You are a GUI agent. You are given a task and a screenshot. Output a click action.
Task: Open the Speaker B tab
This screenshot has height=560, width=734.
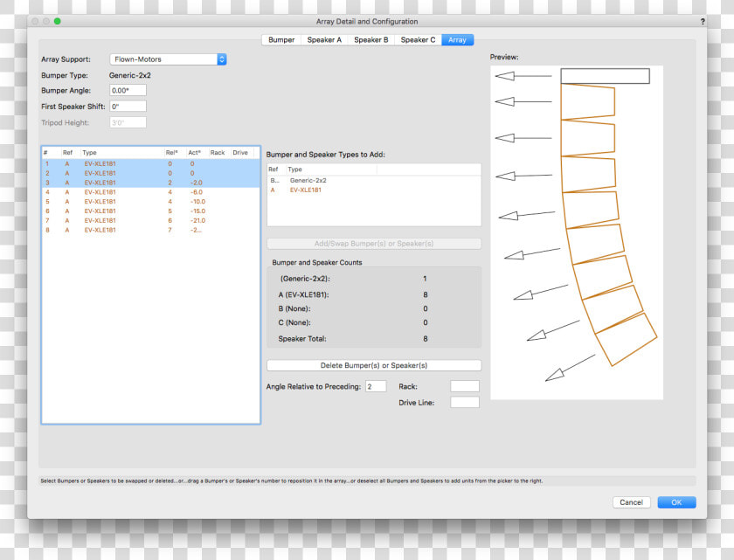click(371, 40)
